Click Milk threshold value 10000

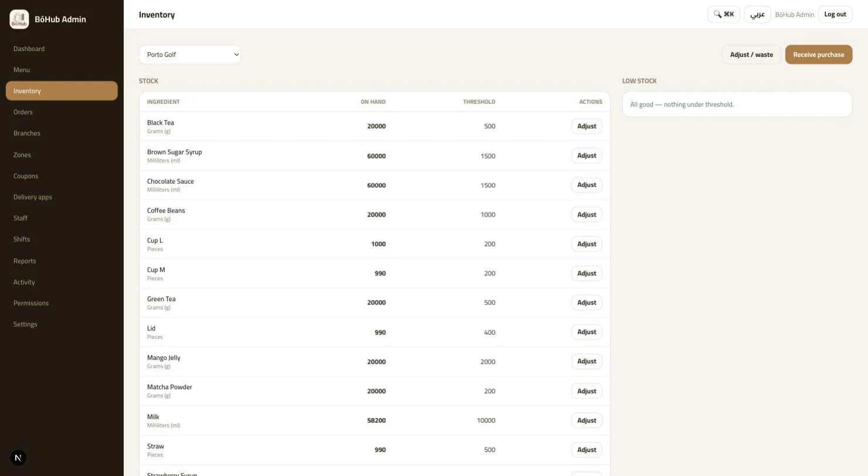pyautogui.click(x=486, y=421)
